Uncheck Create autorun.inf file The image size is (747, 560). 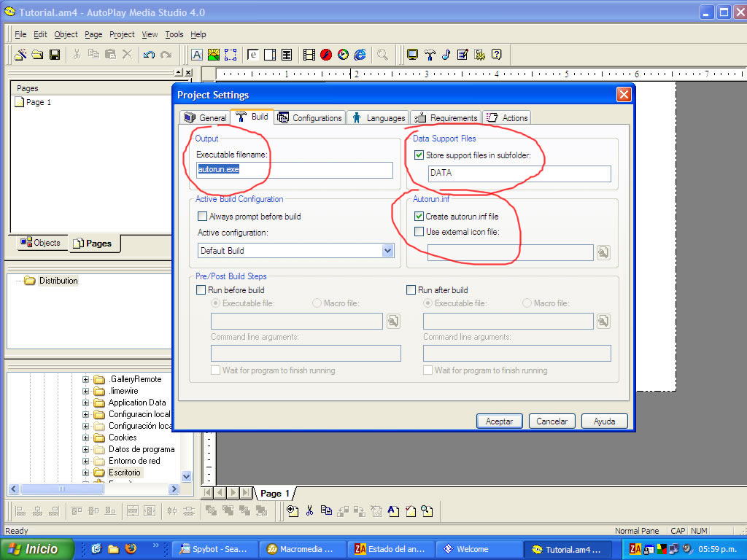[x=419, y=216]
